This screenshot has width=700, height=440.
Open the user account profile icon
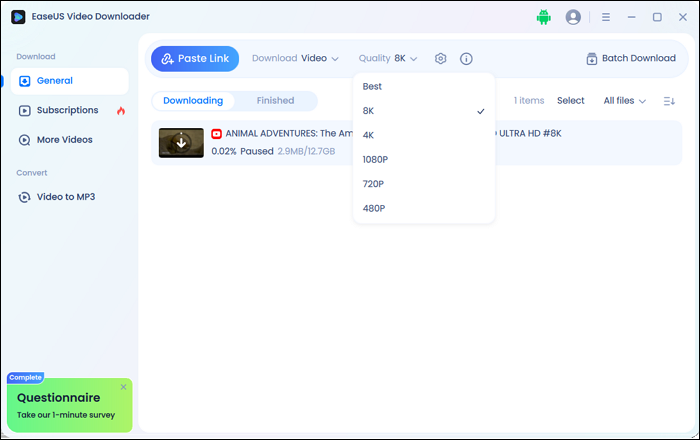click(573, 17)
